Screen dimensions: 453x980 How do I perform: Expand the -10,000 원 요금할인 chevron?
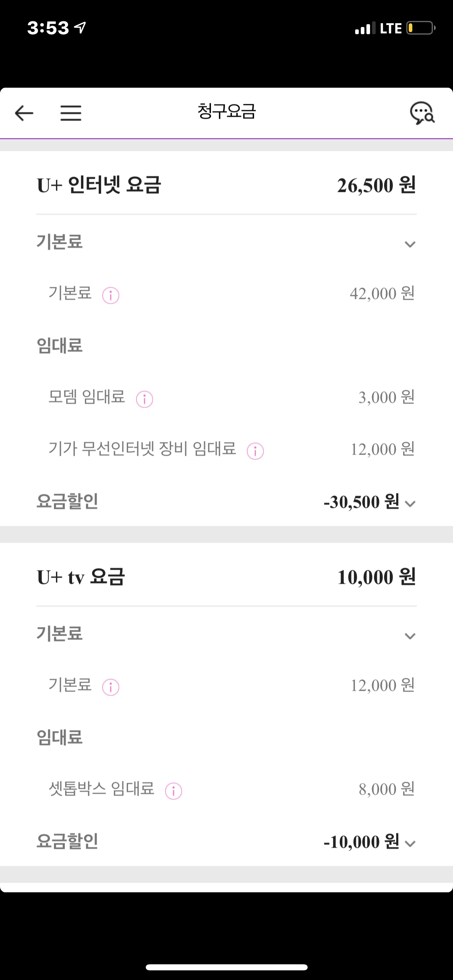click(410, 844)
